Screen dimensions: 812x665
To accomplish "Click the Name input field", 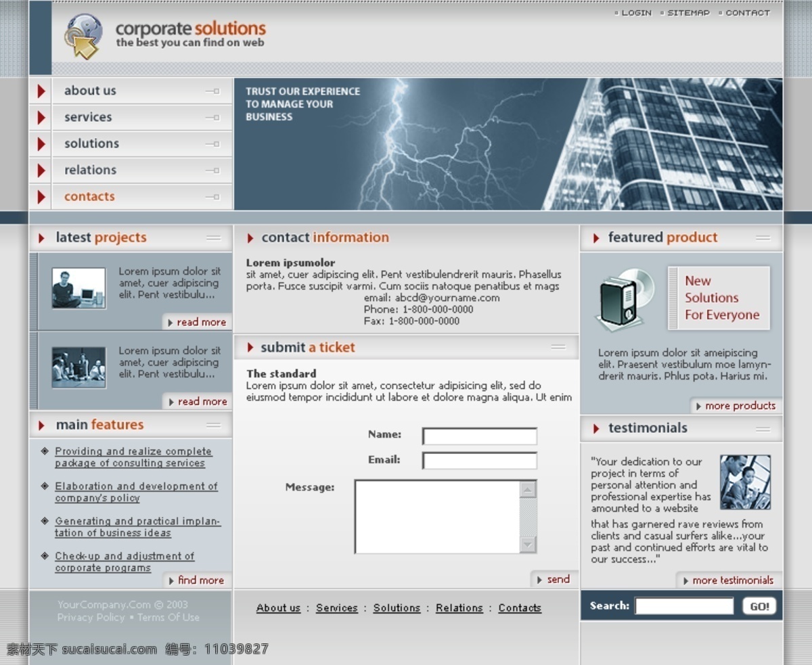I will coord(480,436).
